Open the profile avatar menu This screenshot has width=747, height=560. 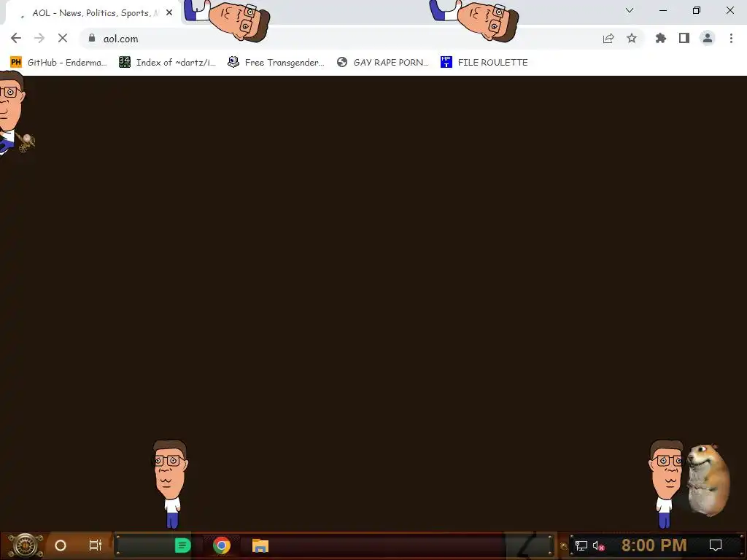(708, 38)
